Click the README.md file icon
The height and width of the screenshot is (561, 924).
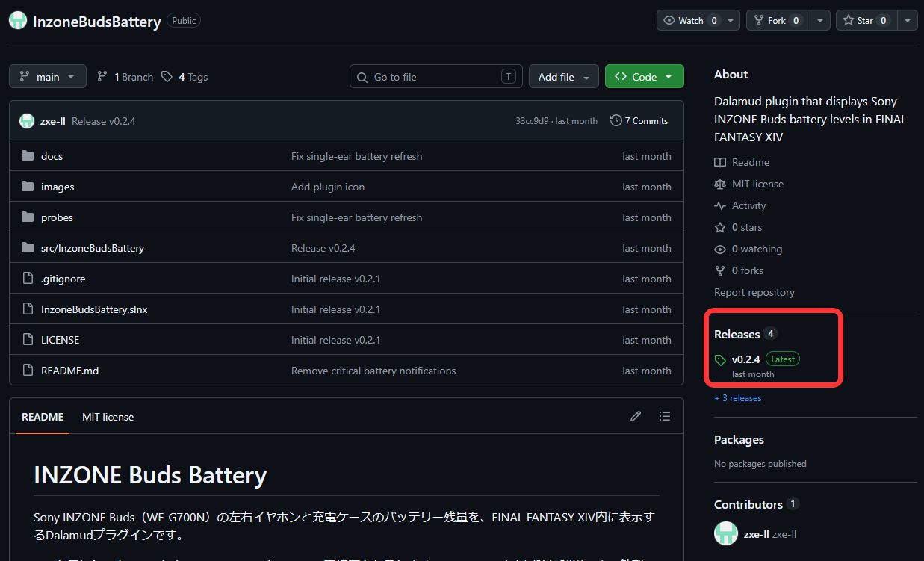click(28, 371)
